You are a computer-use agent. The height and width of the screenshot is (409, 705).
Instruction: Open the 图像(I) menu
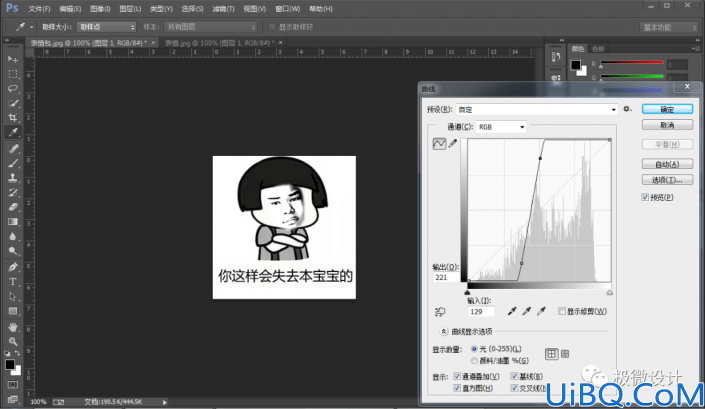pos(100,9)
